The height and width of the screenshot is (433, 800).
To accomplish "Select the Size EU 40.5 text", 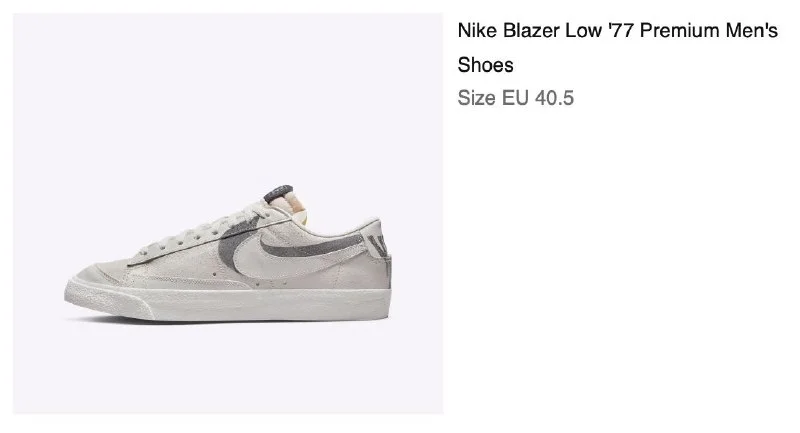I will click(515, 98).
